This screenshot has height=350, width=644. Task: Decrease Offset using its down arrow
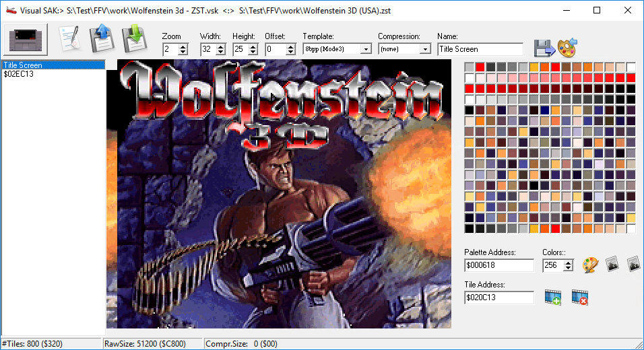(291, 52)
